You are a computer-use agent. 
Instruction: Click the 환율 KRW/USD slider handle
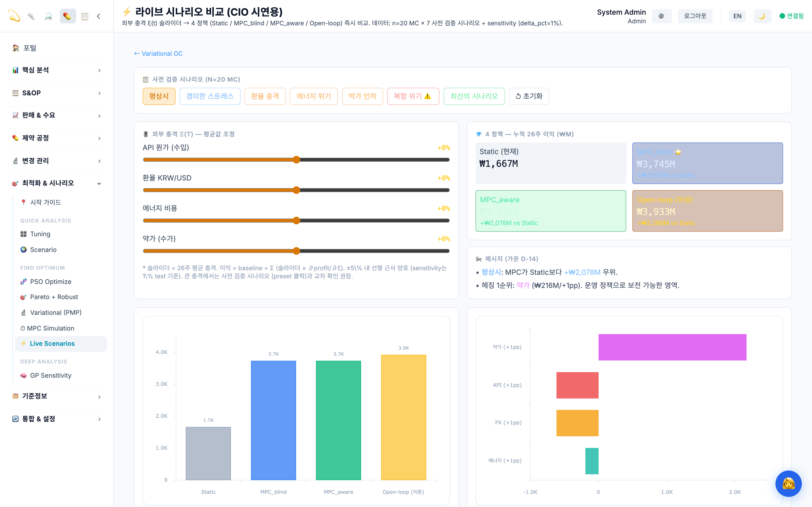click(x=296, y=190)
